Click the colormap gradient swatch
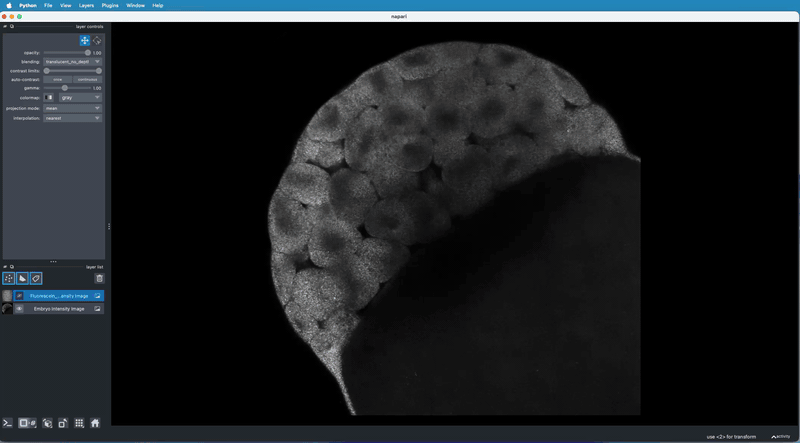The image size is (800, 443). (x=48, y=97)
